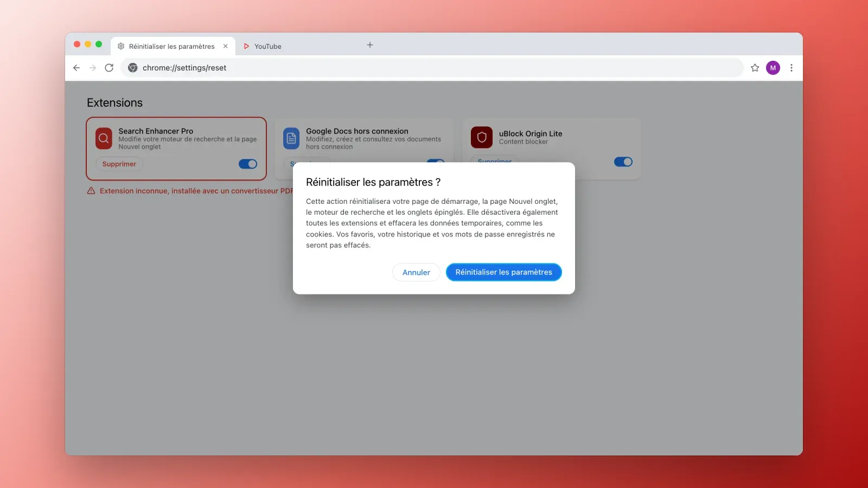The width and height of the screenshot is (868, 488).
Task: Click the uBlock Origin Lite title
Action: [531, 133]
